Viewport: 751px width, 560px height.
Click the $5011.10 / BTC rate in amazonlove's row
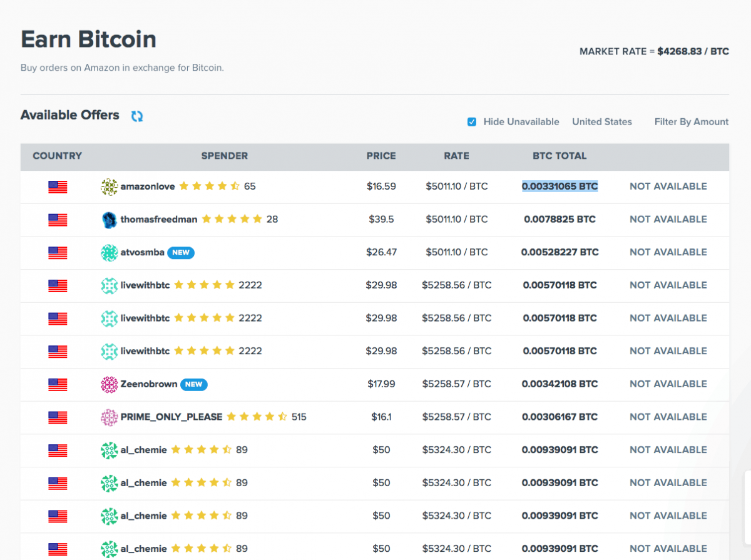tap(457, 186)
